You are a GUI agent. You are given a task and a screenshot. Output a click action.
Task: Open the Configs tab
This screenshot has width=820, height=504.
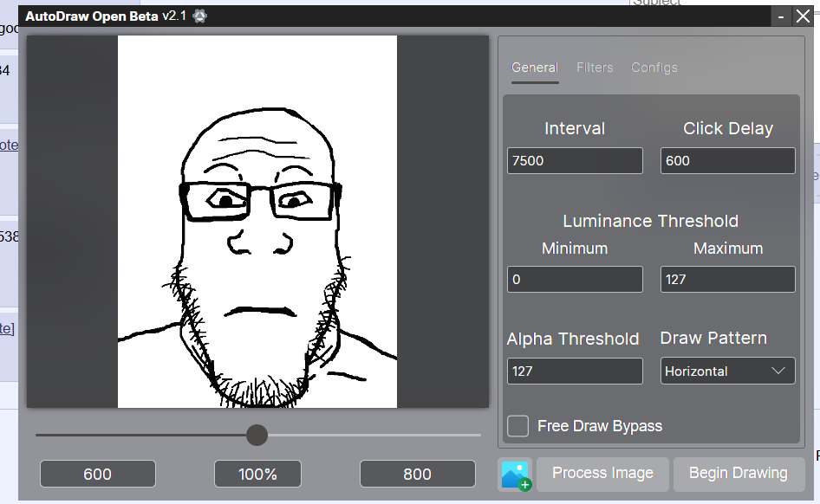[x=654, y=68]
